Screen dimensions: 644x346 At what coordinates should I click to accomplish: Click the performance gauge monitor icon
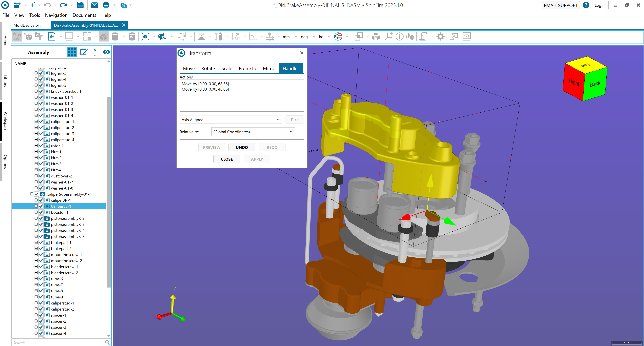coord(467,37)
